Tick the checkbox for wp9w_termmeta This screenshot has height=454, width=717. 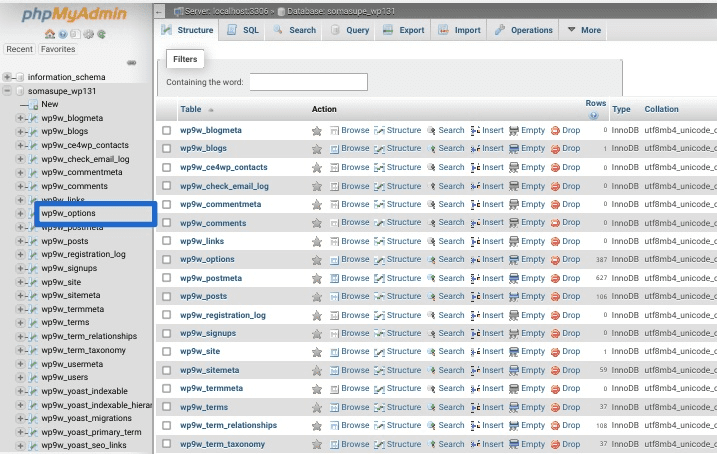(x=166, y=389)
